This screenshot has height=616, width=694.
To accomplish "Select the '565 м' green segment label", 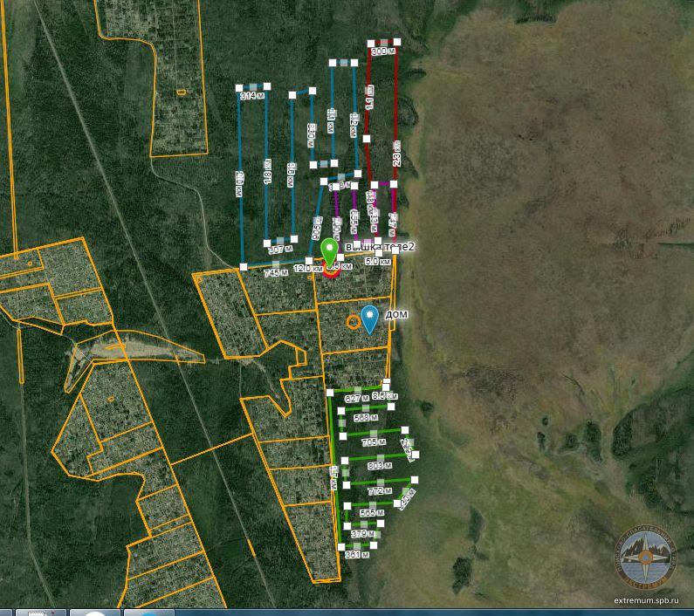I will 372,513.
